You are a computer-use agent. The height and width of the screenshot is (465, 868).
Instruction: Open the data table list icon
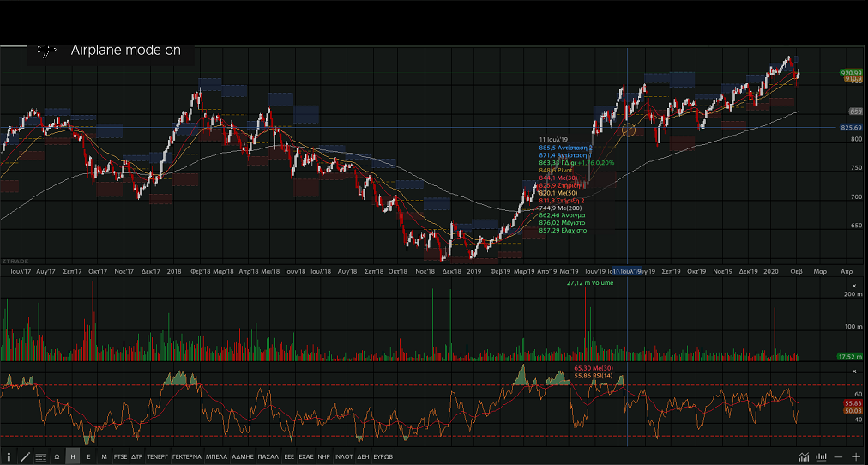coord(40,457)
